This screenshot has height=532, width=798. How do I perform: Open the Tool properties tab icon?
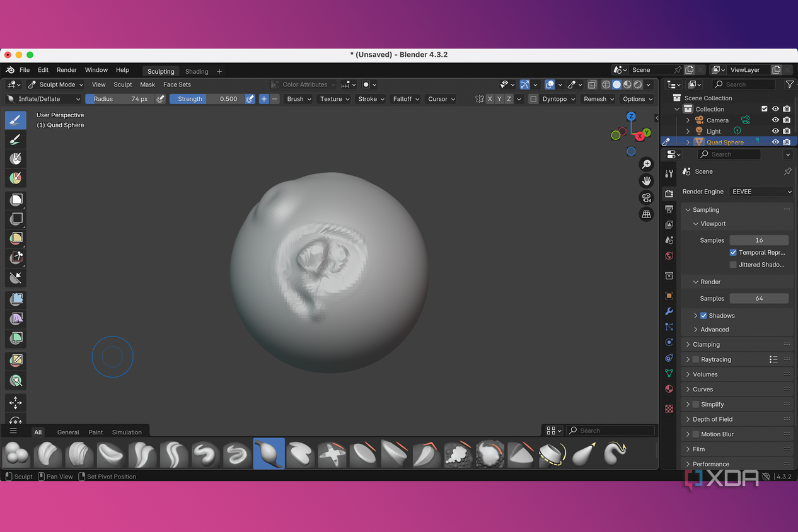[669, 174]
